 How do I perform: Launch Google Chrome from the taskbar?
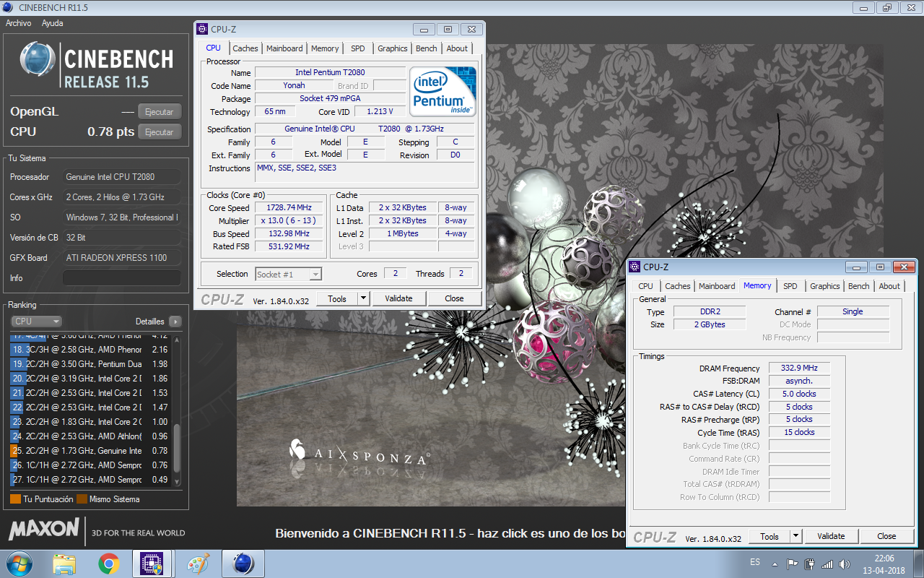click(x=109, y=564)
